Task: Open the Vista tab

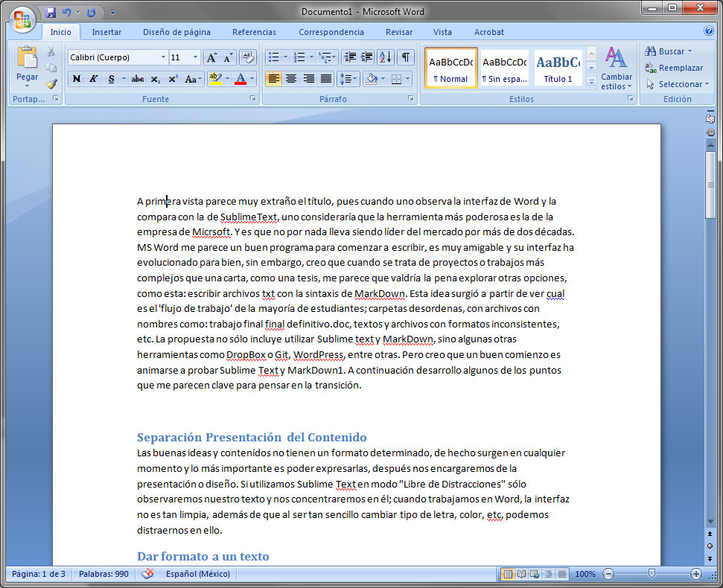Action: [442, 32]
